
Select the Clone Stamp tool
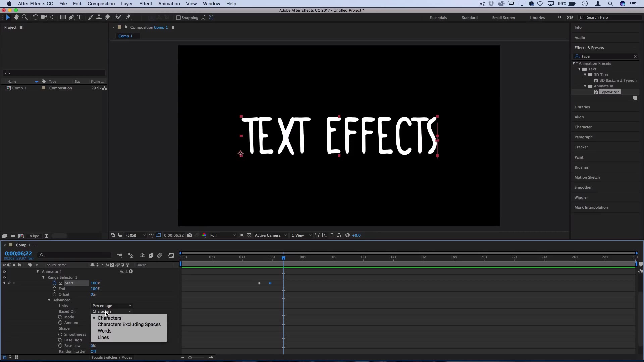point(99,17)
